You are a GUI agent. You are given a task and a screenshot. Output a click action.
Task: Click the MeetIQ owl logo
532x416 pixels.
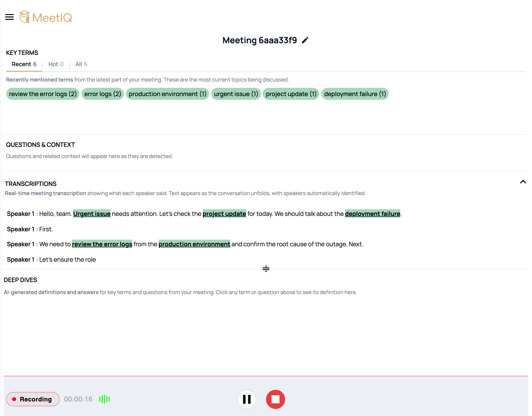point(46,17)
